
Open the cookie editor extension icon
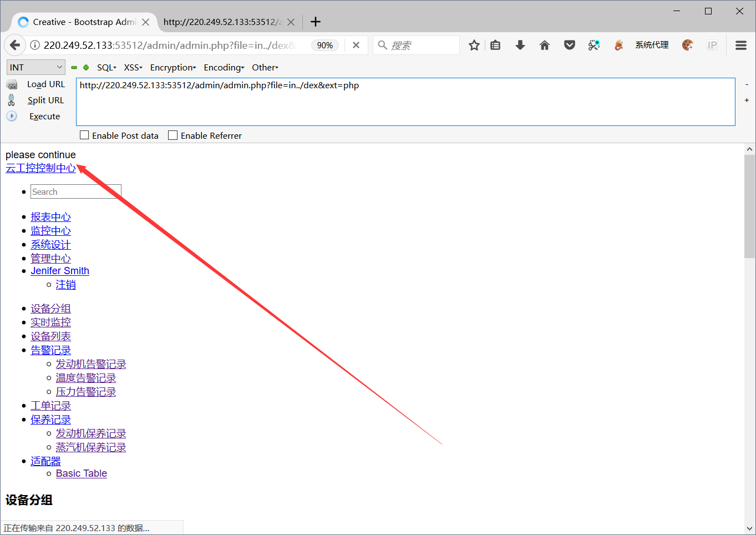pos(688,46)
